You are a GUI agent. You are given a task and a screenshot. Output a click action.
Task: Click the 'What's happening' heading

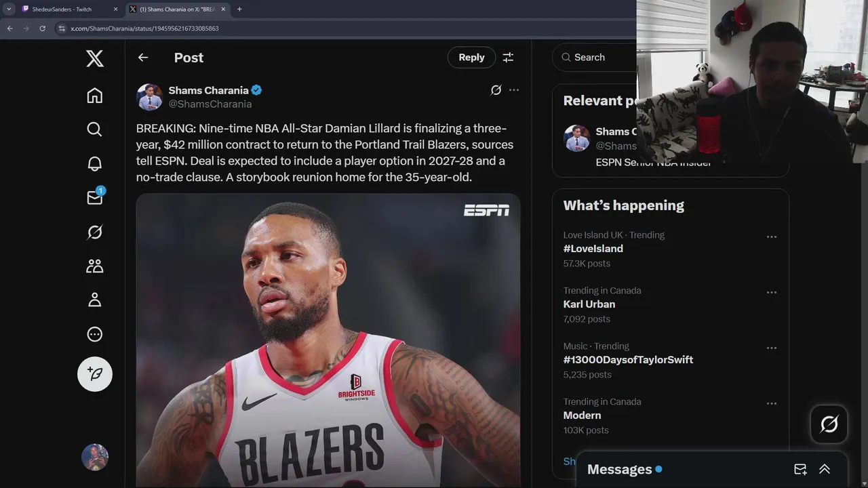coord(623,205)
